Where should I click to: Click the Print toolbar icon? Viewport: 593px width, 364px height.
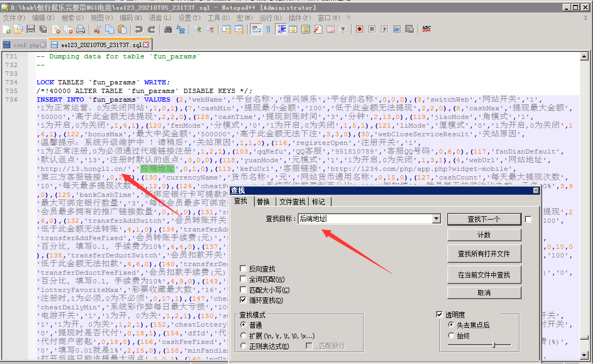[x=81, y=30]
